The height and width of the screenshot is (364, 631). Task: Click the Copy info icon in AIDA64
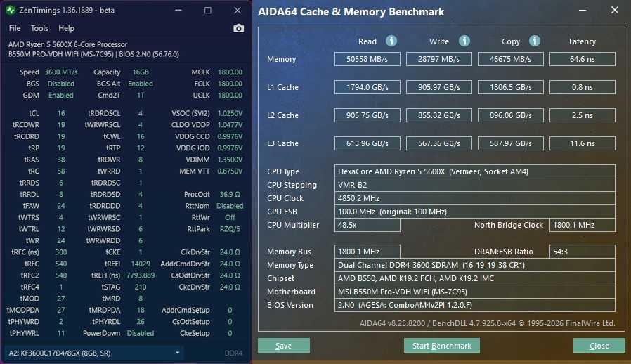point(535,41)
